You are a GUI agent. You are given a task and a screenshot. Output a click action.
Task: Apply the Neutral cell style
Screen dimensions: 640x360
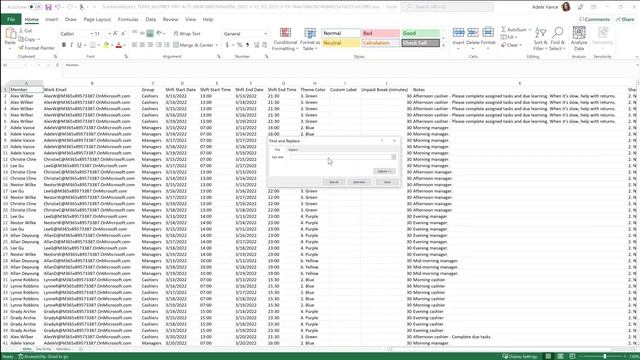[x=341, y=43]
